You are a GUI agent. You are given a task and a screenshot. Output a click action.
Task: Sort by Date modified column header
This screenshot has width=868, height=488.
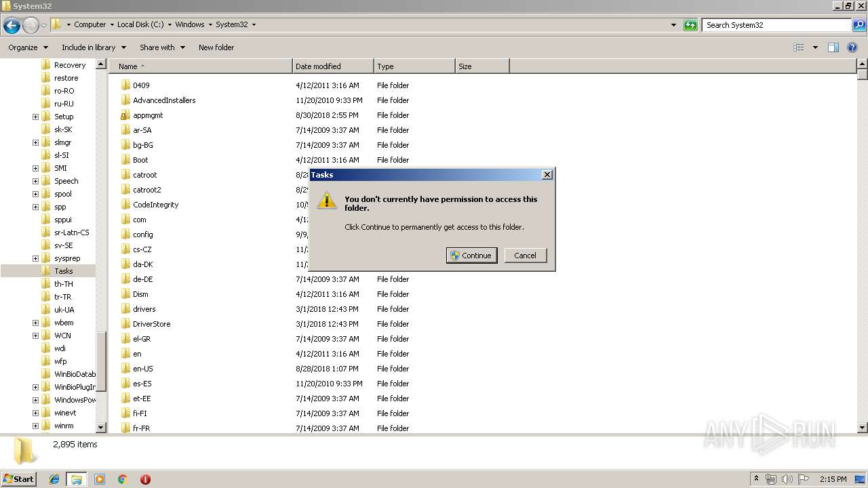click(x=333, y=66)
